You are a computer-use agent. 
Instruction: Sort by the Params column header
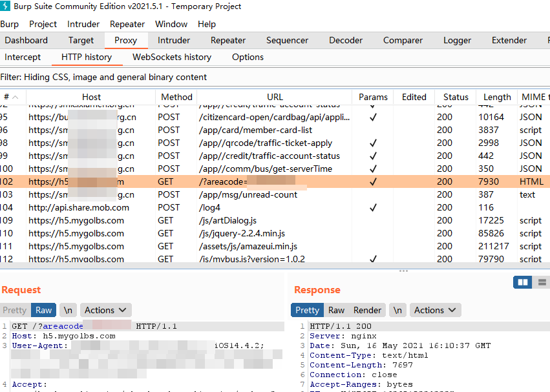[x=373, y=97]
